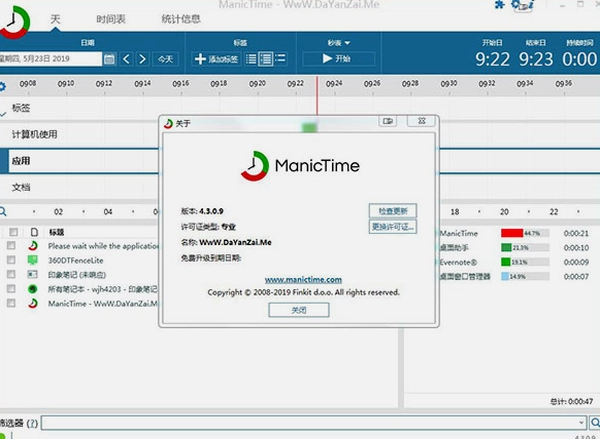
Task: Check the 所有笔记本 - wjh4203 row checkbox
Action: [x=11, y=289]
